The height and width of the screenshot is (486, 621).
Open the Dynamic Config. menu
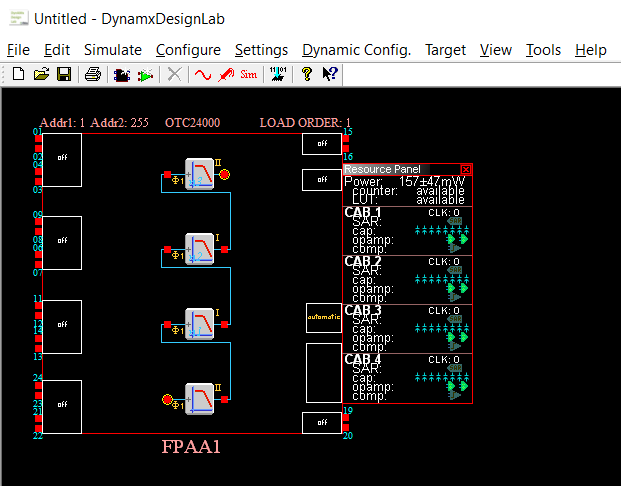point(356,50)
